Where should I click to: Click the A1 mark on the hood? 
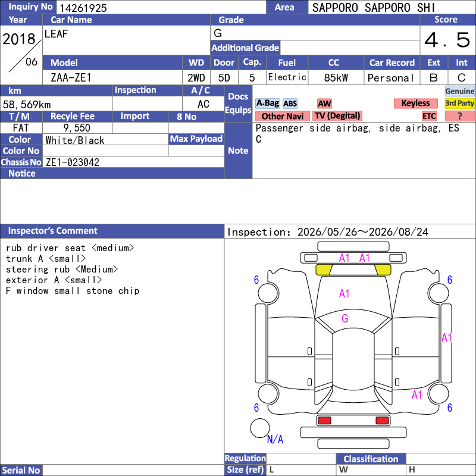345,293
